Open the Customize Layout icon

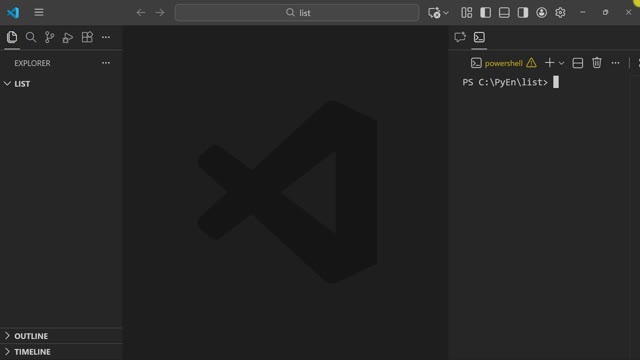click(467, 13)
